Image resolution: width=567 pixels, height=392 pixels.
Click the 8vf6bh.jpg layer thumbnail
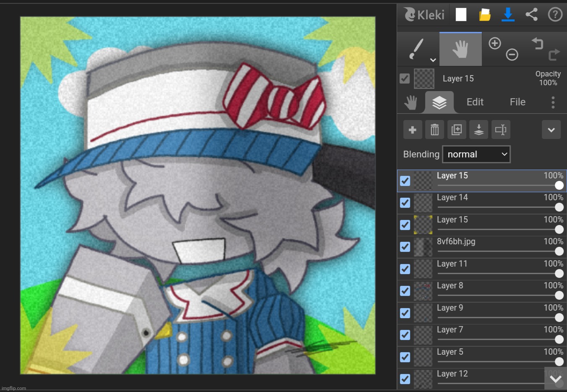click(423, 247)
